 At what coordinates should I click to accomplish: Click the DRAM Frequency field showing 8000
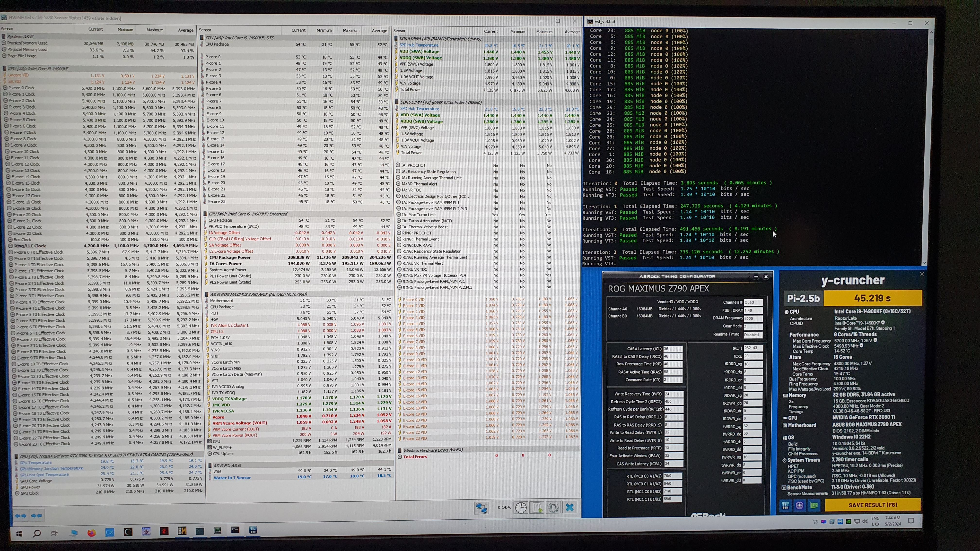coord(753,318)
